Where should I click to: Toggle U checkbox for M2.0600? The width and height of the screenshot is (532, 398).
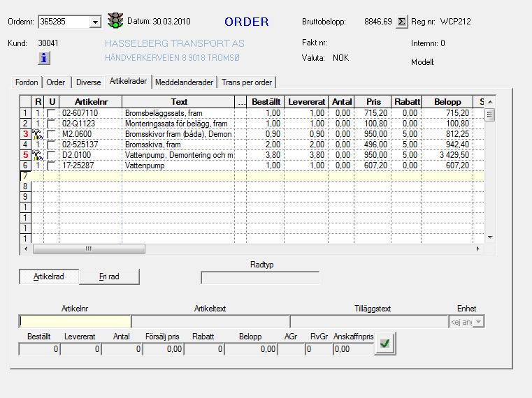tap(51, 134)
